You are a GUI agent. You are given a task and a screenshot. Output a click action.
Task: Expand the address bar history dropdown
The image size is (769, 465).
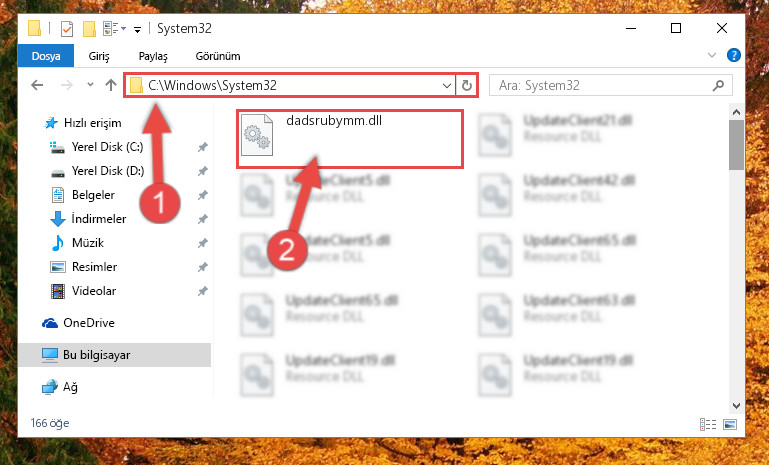tap(446, 85)
